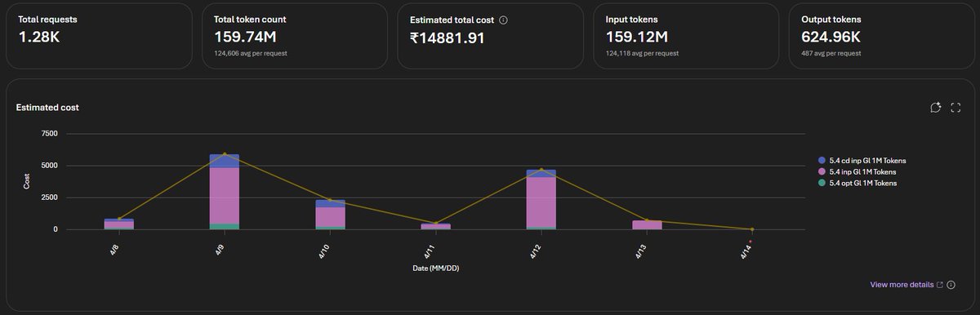Image resolution: width=980 pixels, height=315 pixels.
Task: Click the Input tokens card heading
Action: tap(631, 19)
